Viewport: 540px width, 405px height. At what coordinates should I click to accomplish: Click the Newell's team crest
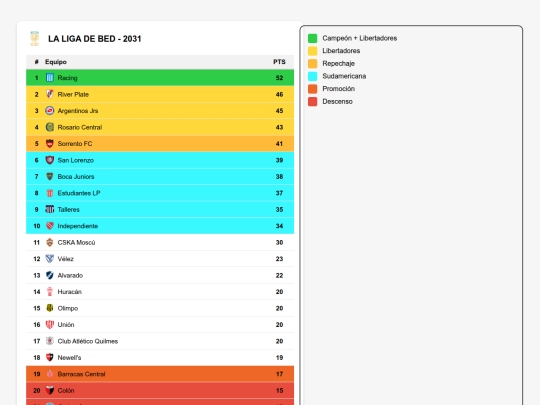click(x=50, y=357)
